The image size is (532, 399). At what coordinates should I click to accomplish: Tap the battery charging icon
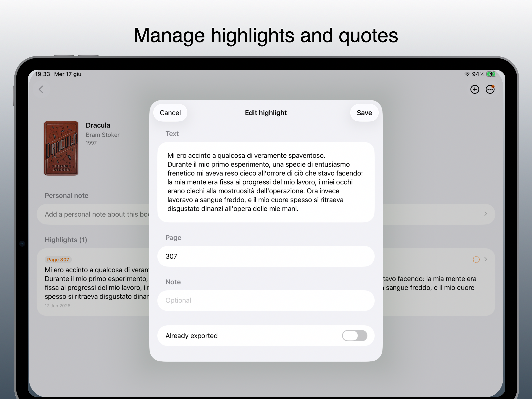[491, 74]
